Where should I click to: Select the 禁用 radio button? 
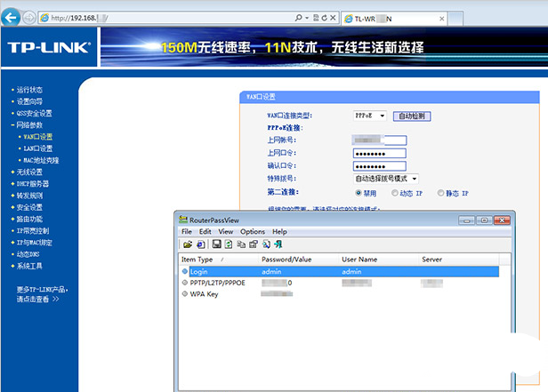pyautogui.click(x=359, y=192)
